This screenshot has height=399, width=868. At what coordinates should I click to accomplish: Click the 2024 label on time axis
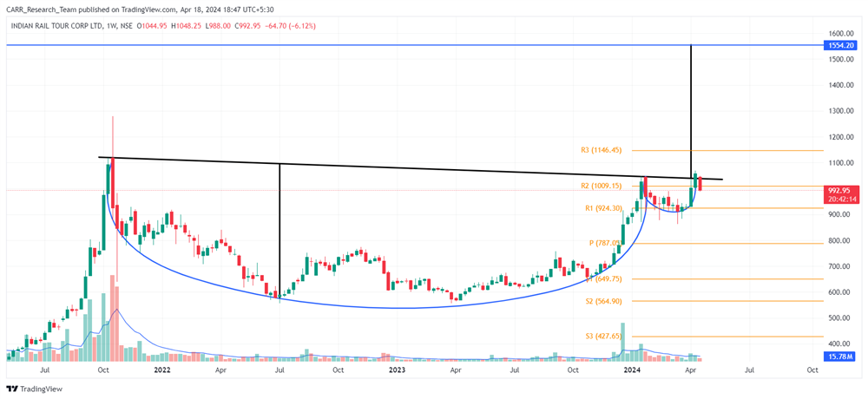point(630,369)
